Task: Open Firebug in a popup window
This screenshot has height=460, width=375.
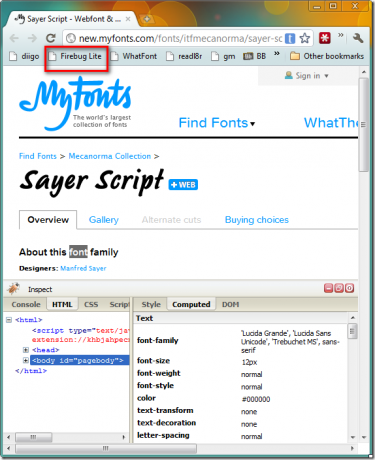Action: [x=339, y=288]
